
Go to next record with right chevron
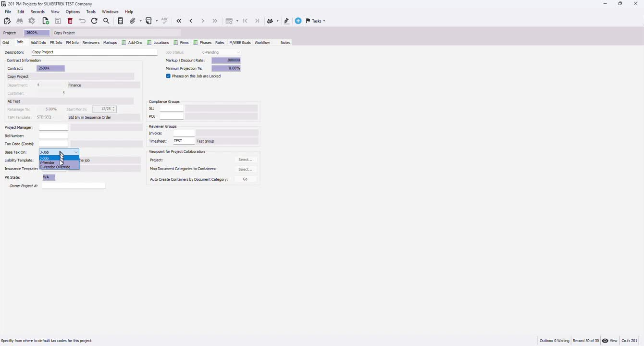click(x=203, y=21)
